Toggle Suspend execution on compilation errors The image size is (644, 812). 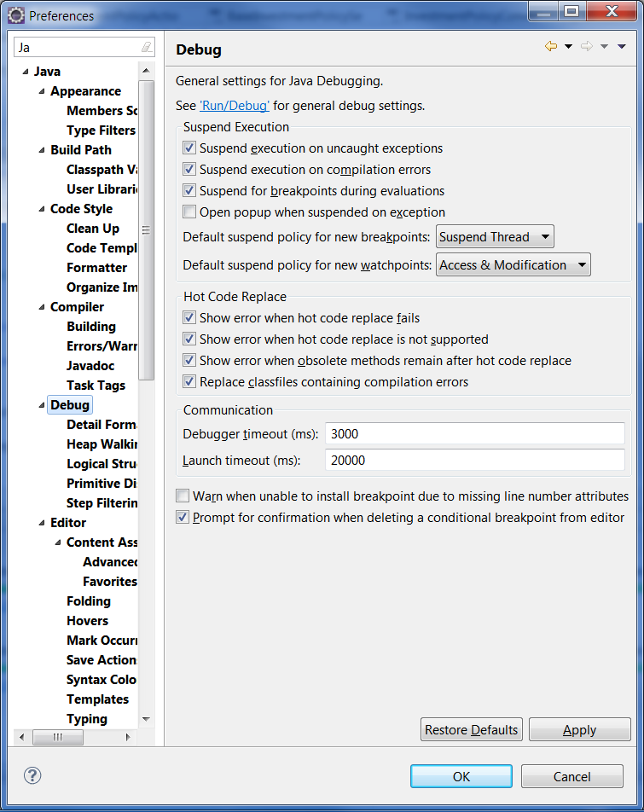[189, 170]
